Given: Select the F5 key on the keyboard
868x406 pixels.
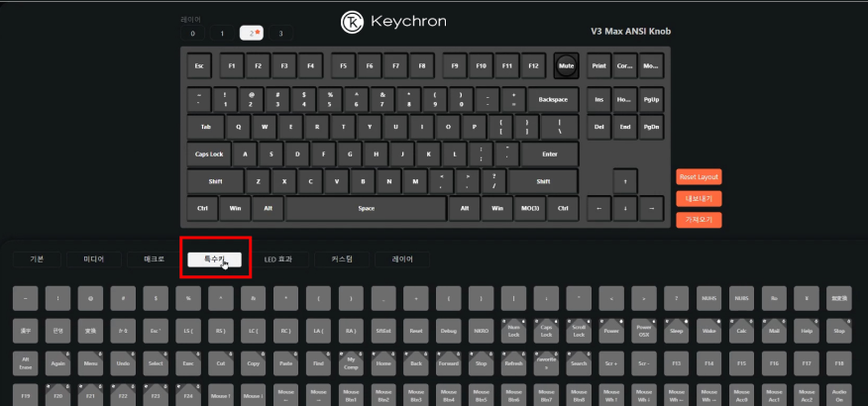Looking at the screenshot, I should click(x=343, y=65).
